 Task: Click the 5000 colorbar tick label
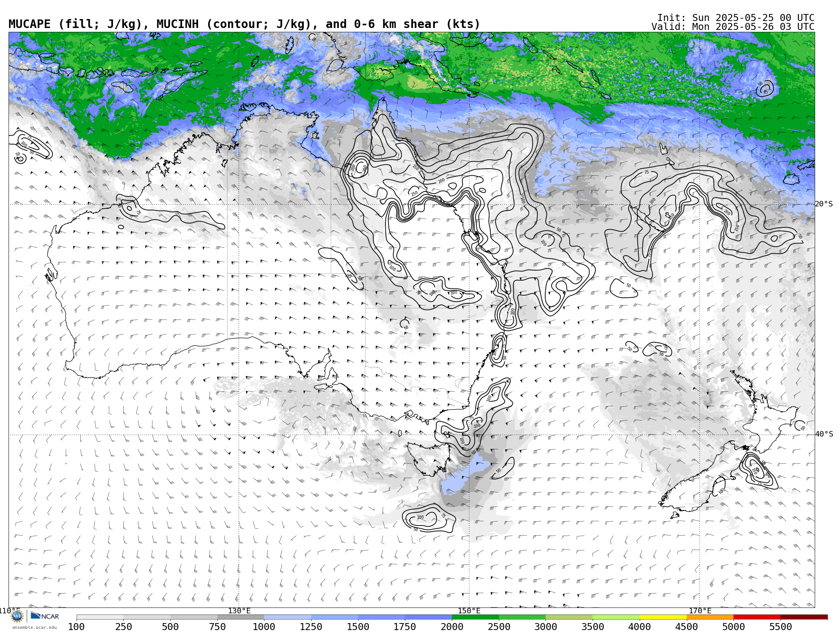point(733,627)
